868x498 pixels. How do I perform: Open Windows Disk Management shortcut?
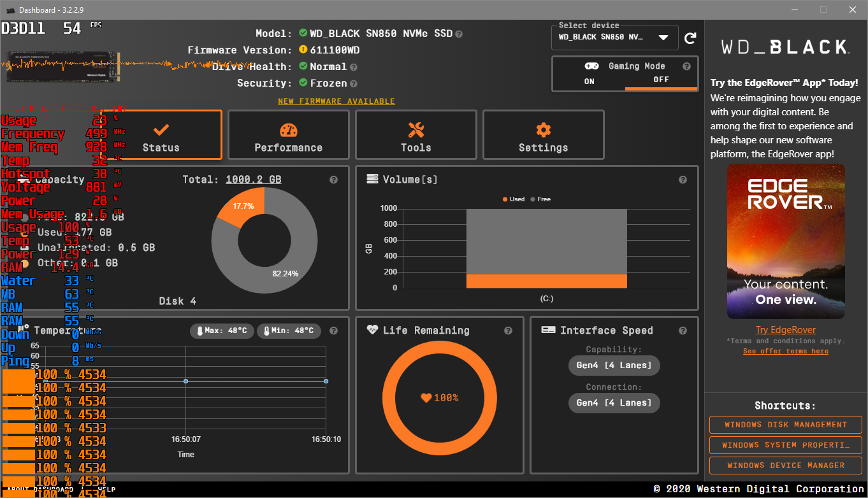[786, 425]
